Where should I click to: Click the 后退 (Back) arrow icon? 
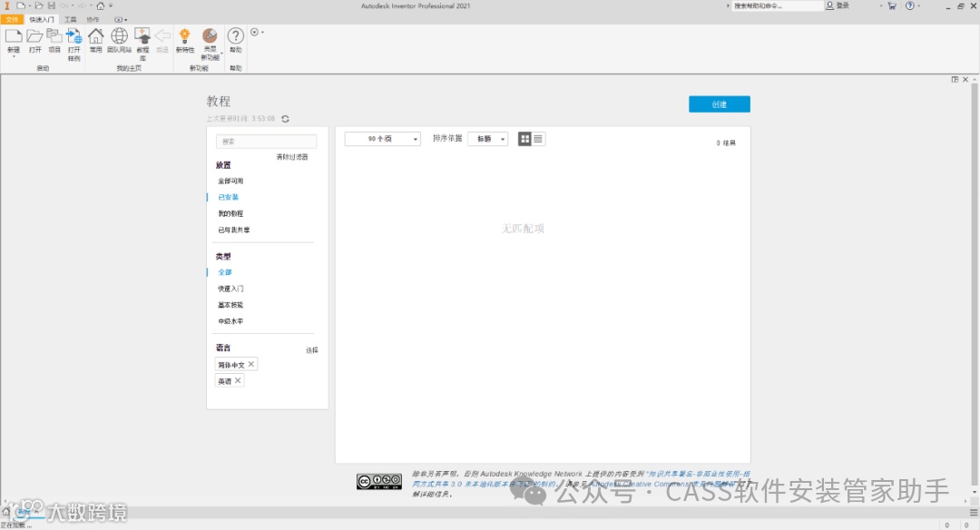(162, 36)
